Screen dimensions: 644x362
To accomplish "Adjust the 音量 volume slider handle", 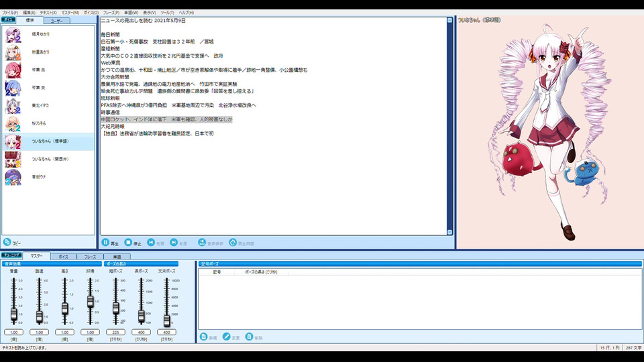I will [x=14, y=314].
